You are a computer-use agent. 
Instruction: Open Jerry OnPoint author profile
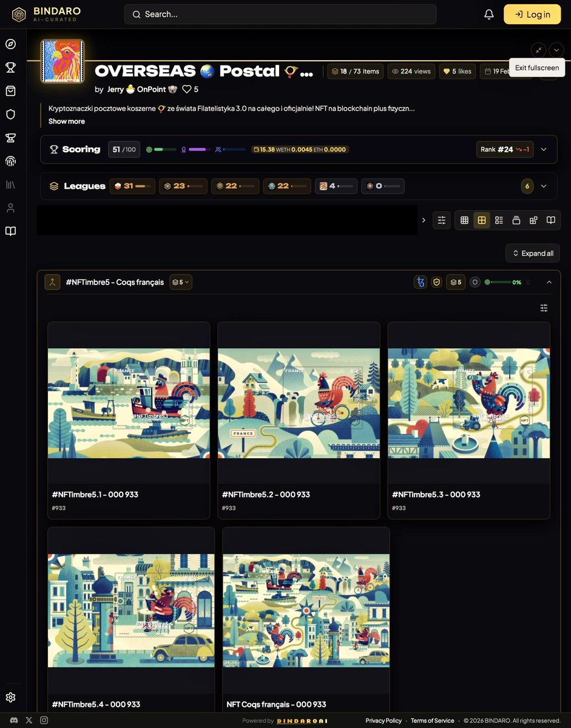(x=142, y=89)
